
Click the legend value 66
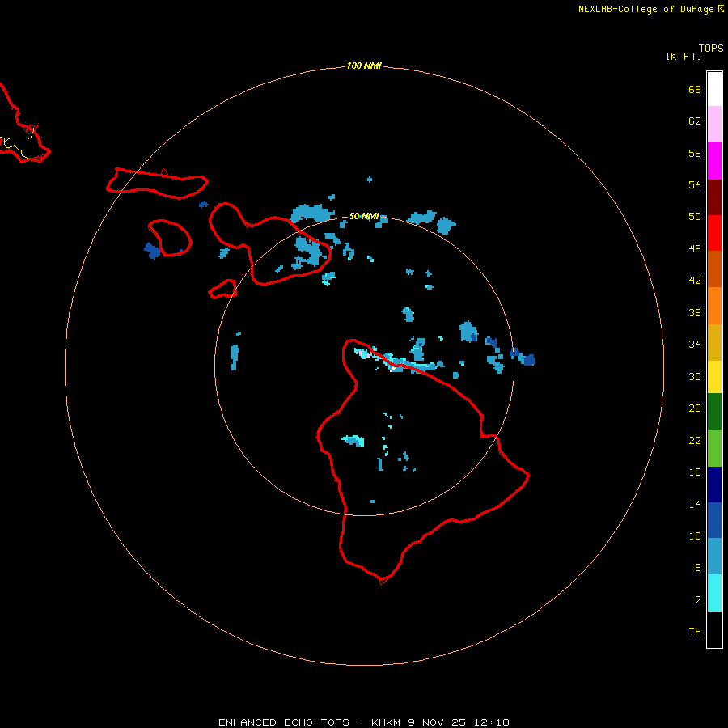click(x=695, y=90)
